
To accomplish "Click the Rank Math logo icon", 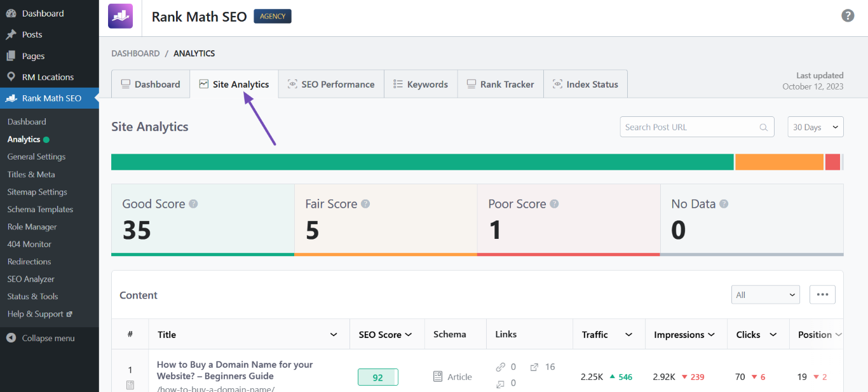I will pyautogui.click(x=120, y=16).
